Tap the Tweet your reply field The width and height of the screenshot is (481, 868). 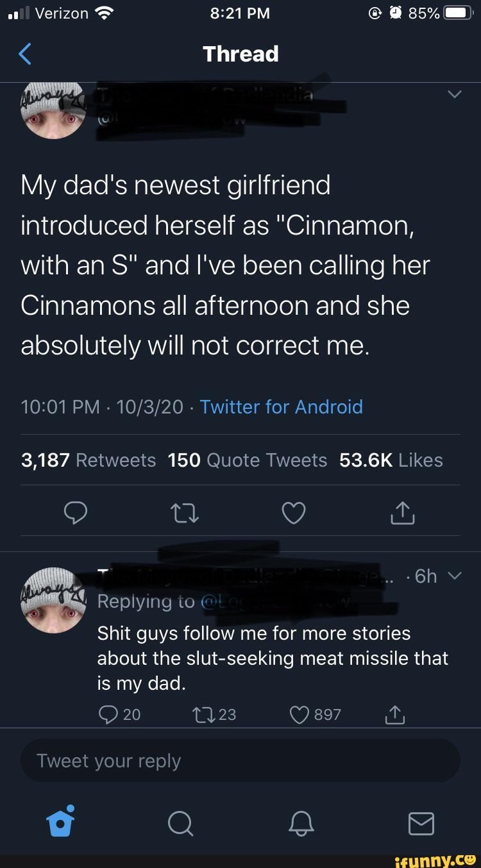[240, 761]
